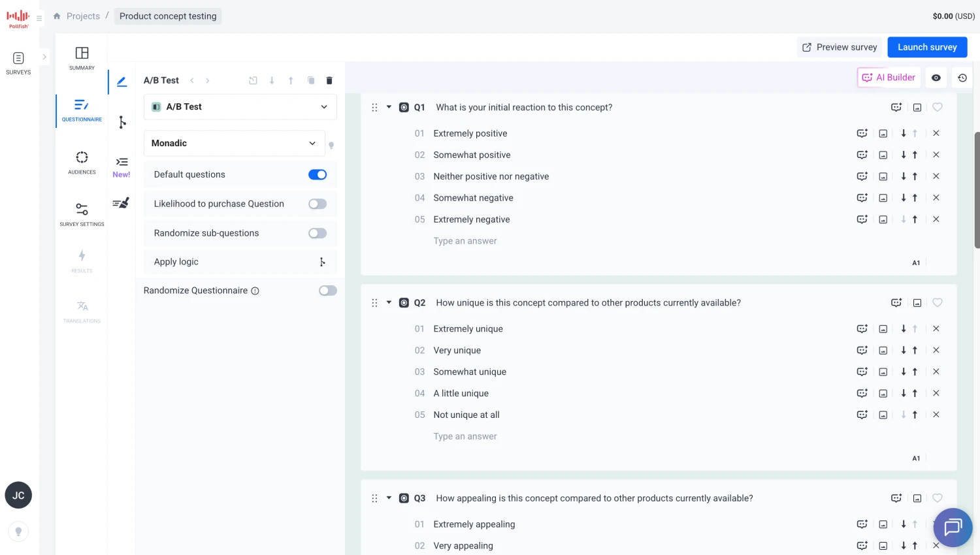Move 'Somewhat positive' answer down
The width and height of the screenshot is (980, 555).
point(904,155)
